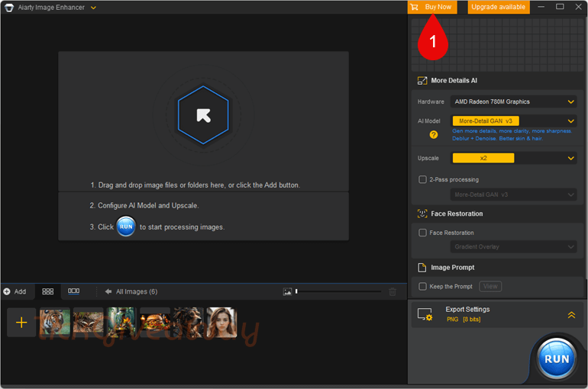Image resolution: width=588 pixels, height=389 pixels.
Task: Click the large blue RUN button
Action: point(557,358)
